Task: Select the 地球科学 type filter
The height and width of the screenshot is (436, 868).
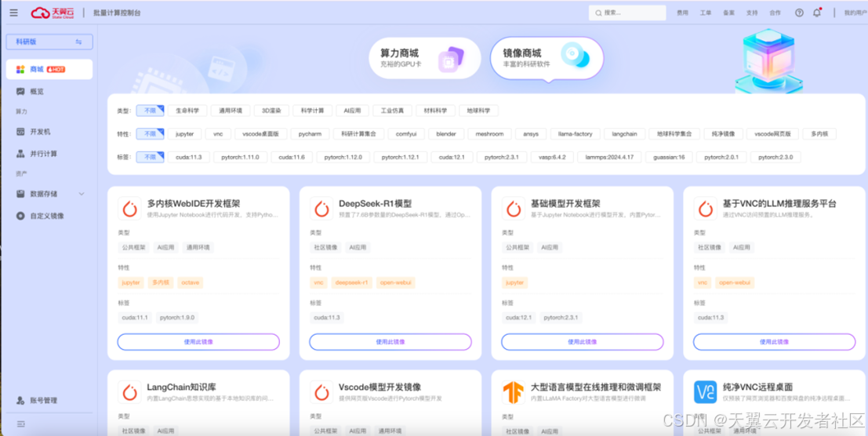Action: (478, 111)
